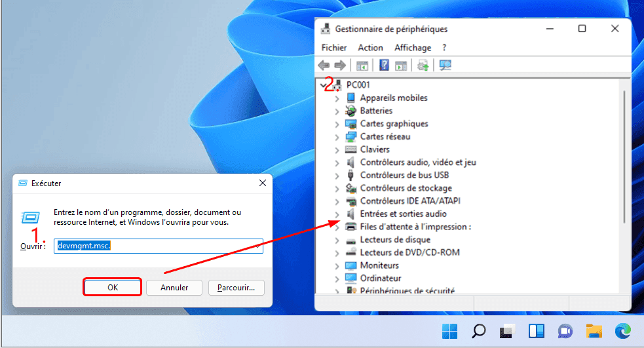
Task: Select the Batteries device icon
Action: [350, 111]
